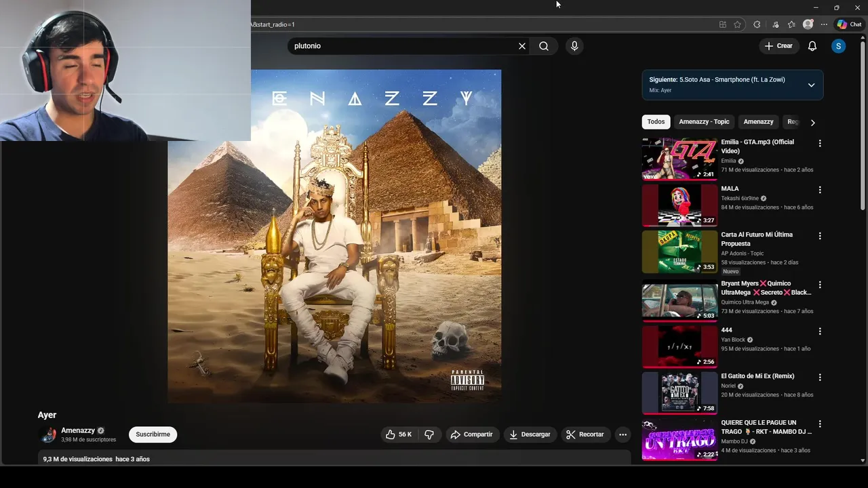Open Emilia - GTA.mp3 (Official Video) title

pos(757,146)
